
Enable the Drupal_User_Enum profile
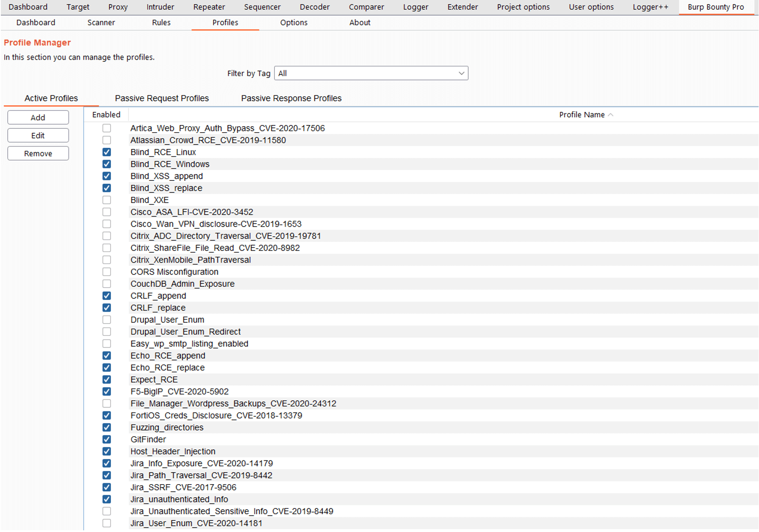(x=106, y=320)
